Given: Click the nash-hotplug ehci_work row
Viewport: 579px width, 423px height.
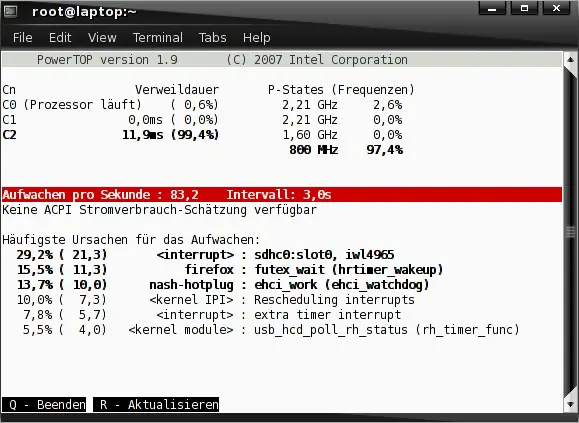Looking at the screenshot, I should [223, 285].
